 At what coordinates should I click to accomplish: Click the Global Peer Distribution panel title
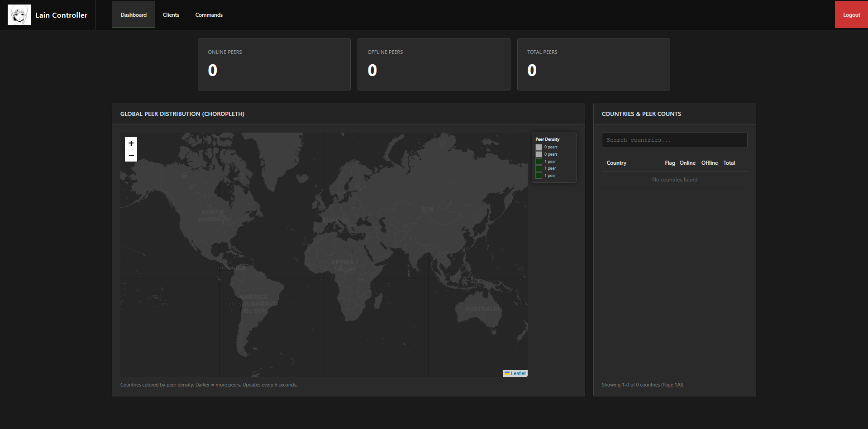182,114
